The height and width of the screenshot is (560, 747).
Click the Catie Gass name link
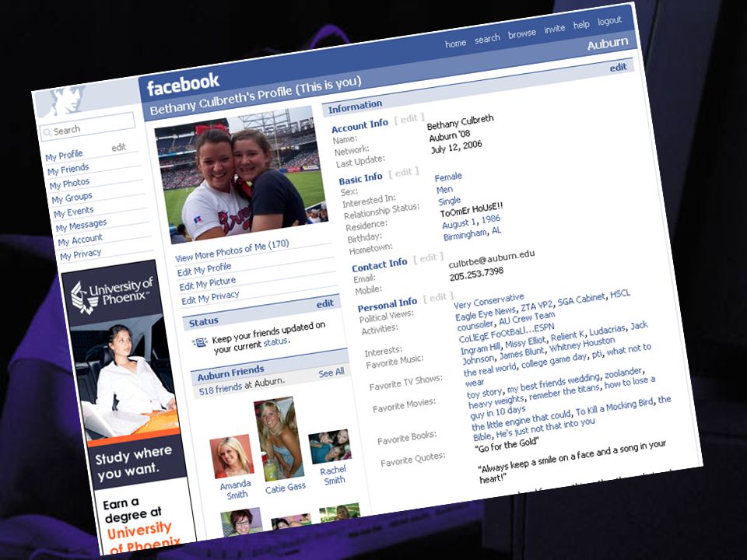pos(286,488)
